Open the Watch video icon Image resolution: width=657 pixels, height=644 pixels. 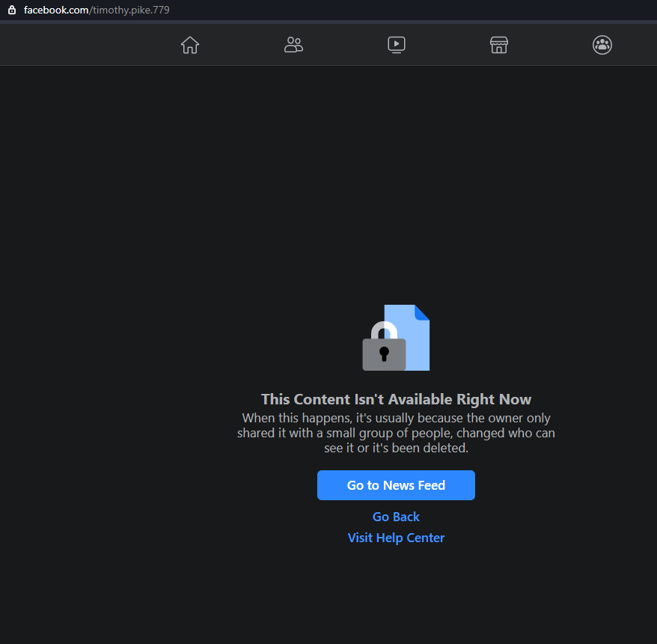tap(397, 45)
